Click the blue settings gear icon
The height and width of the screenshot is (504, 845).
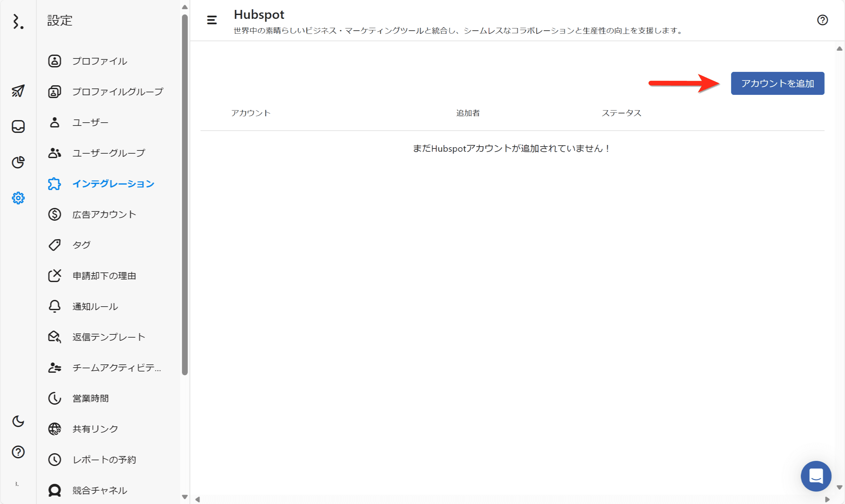point(18,198)
